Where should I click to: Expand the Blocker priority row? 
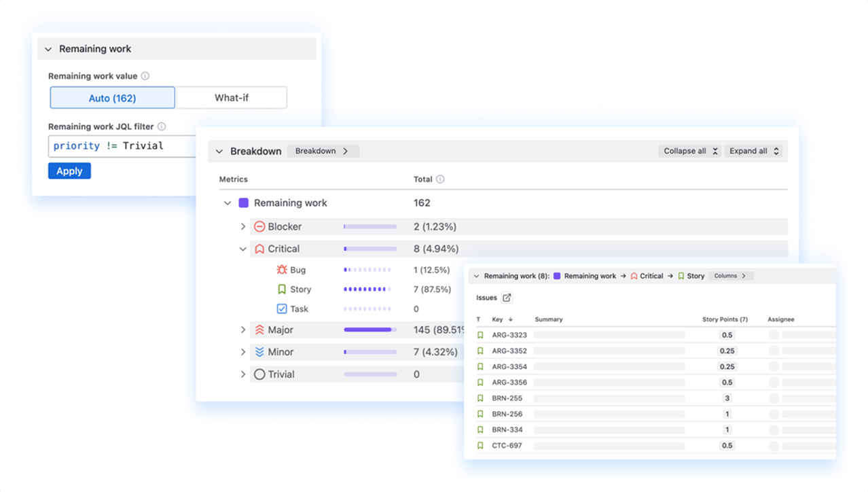point(243,227)
